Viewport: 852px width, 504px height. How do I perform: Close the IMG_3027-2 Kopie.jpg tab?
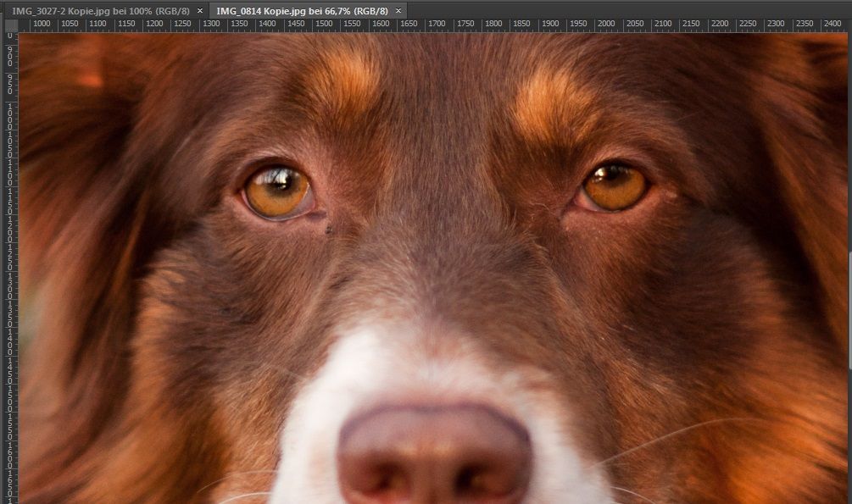[x=200, y=11]
